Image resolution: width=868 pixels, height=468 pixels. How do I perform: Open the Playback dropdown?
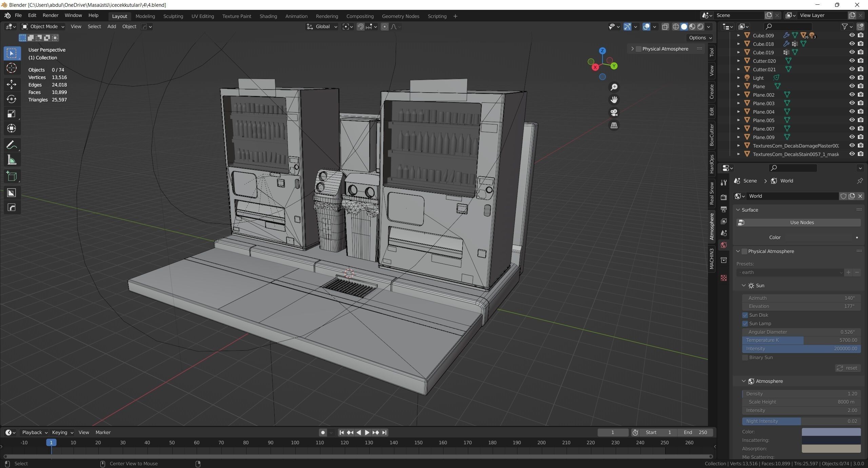[x=34, y=432]
